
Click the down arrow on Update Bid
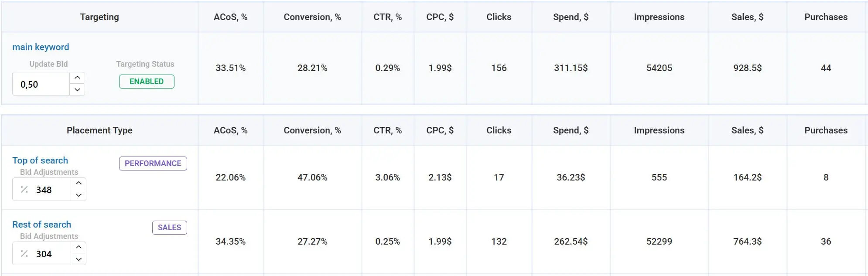[78, 90]
